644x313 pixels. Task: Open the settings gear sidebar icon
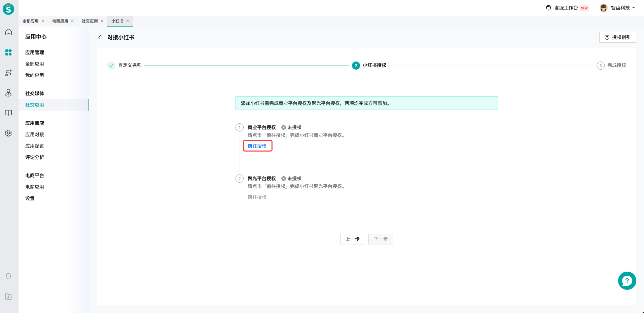pyautogui.click(x=8, y=133)
